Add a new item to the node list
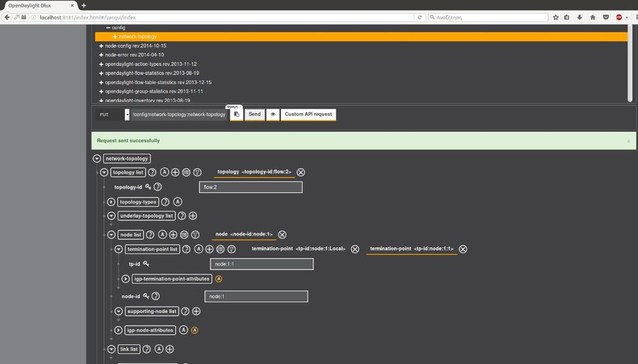This screenshot has width=638, height=364. click(173, 235)
